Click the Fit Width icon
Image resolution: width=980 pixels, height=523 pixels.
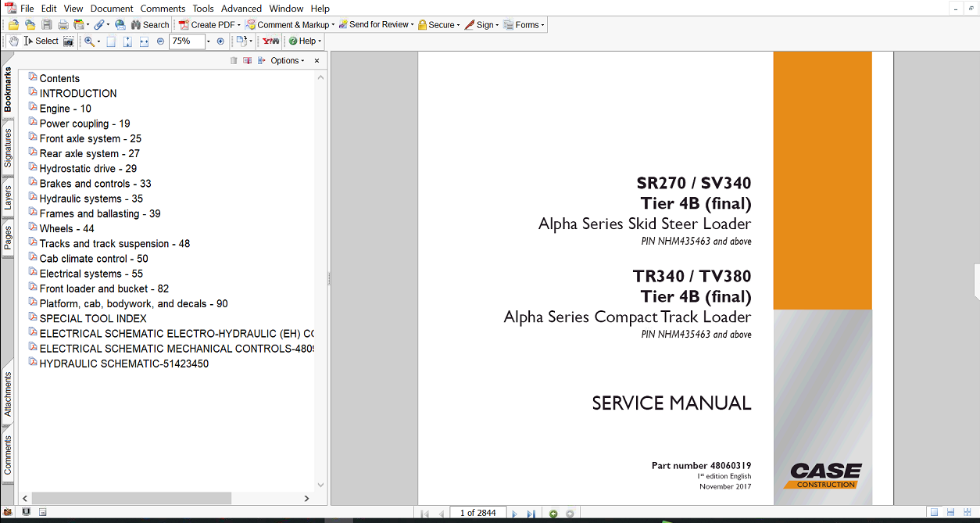click(144, 41)
